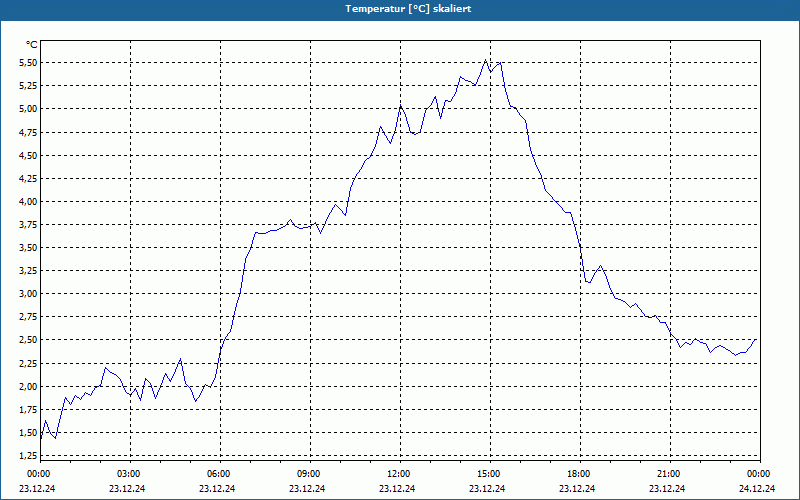
Task: Click the "3,25" y-axis label
Action: [x=28, y=271]
